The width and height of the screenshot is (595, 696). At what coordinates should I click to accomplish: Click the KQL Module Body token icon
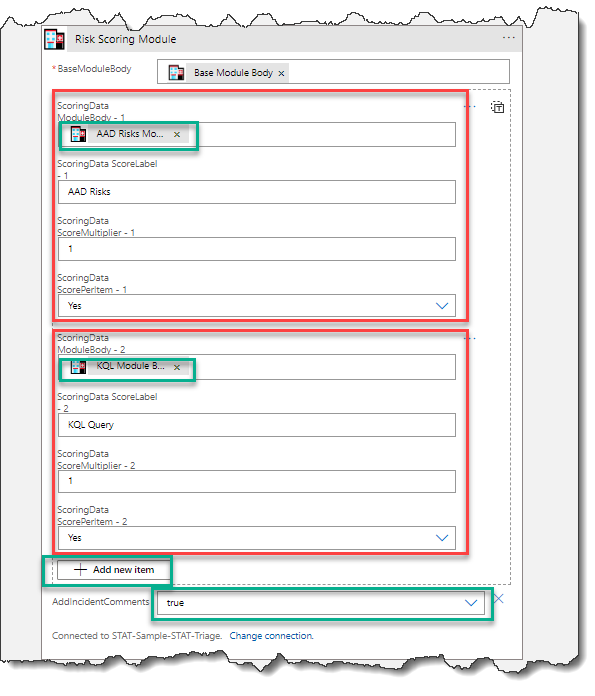tap(79, 367)
